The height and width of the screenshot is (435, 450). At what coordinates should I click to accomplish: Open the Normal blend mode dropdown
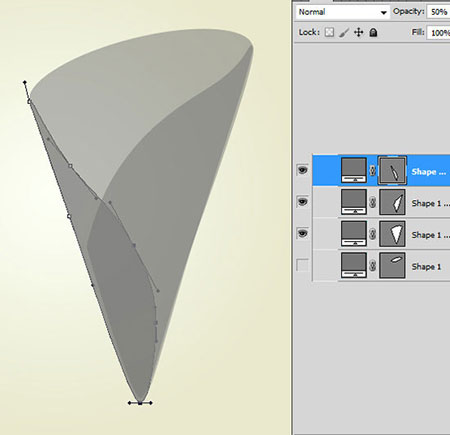tap(342, 12)
